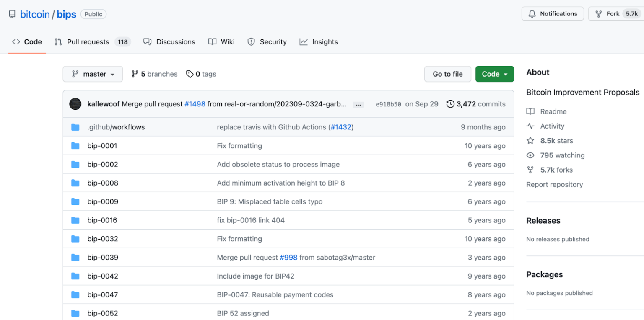The height and width of the screenshot is (320, 644).
Task: Open the bip-0001 folder name
Action: tap(102, 146)
